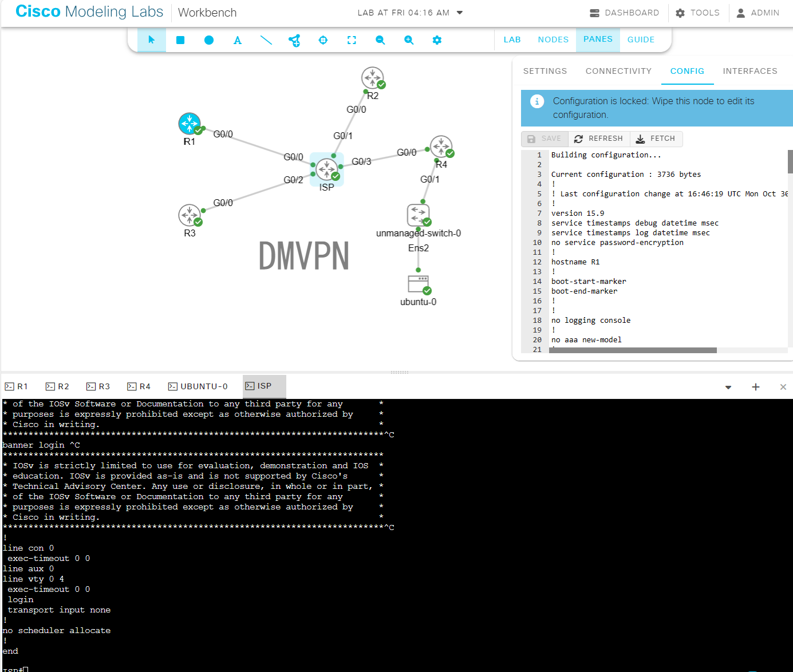Click the 'version 15.9' config line
793x672 pixels.
pyautogui.click(x=578, y=214)
